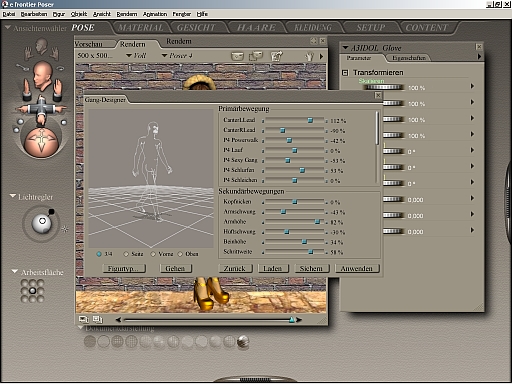Select the Seite view radio button
512x384 pixels.
[126, 254]
